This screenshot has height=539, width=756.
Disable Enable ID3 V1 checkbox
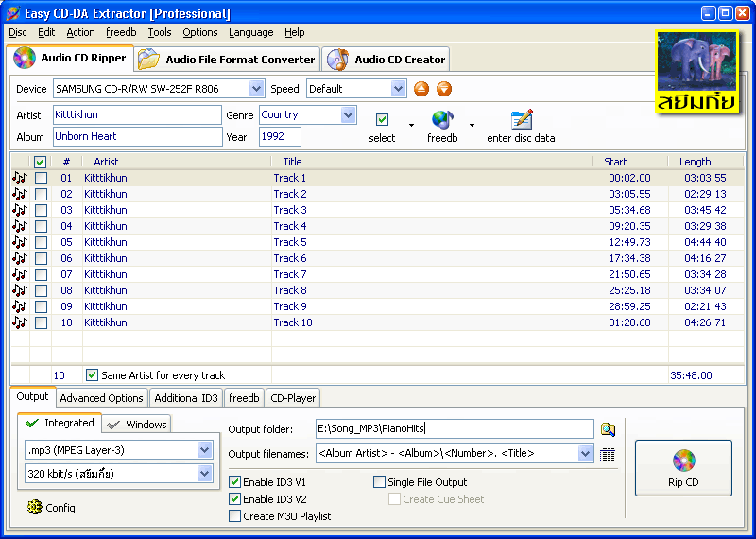tap(234, 481)
